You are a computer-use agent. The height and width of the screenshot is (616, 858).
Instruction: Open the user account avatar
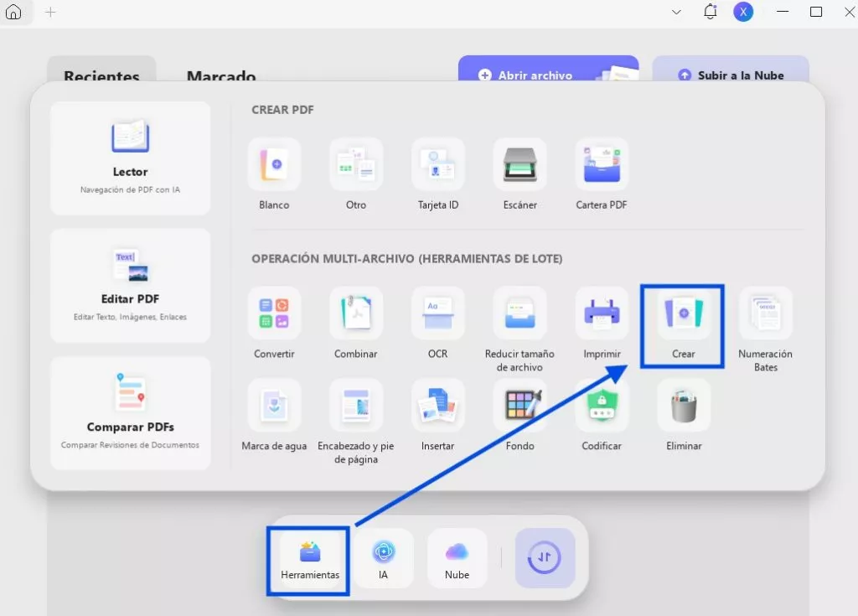(743, 12)
